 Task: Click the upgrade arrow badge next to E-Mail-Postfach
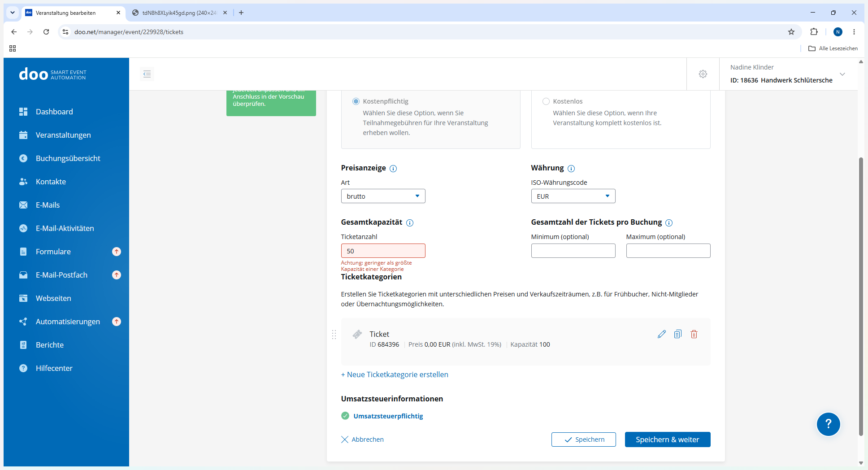point(117,275)
